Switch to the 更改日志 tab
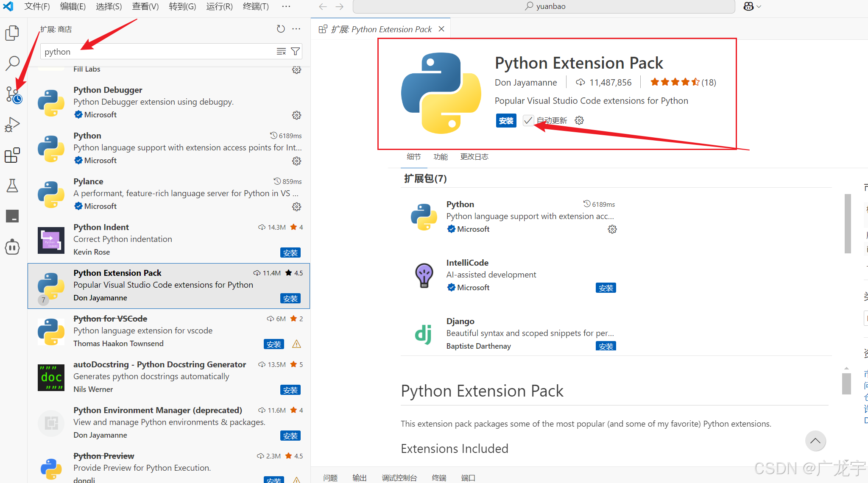Image resolution: width=868 pixels, height=483 pixels. [x=474, y=157]
